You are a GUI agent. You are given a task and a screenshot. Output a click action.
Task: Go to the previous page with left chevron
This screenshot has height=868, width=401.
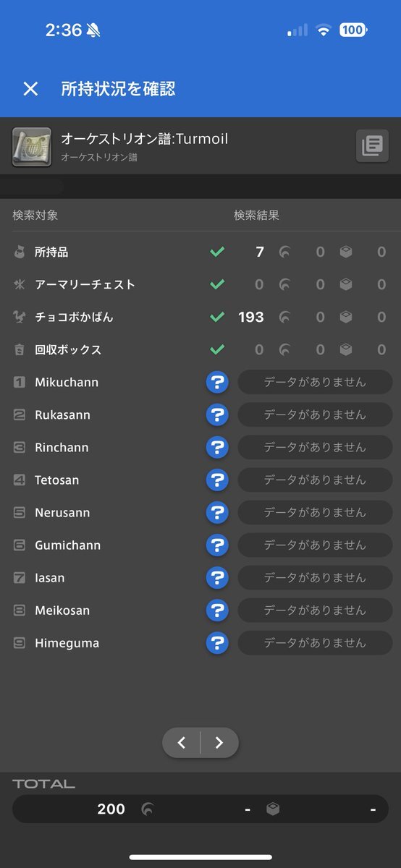pos(182,742)
